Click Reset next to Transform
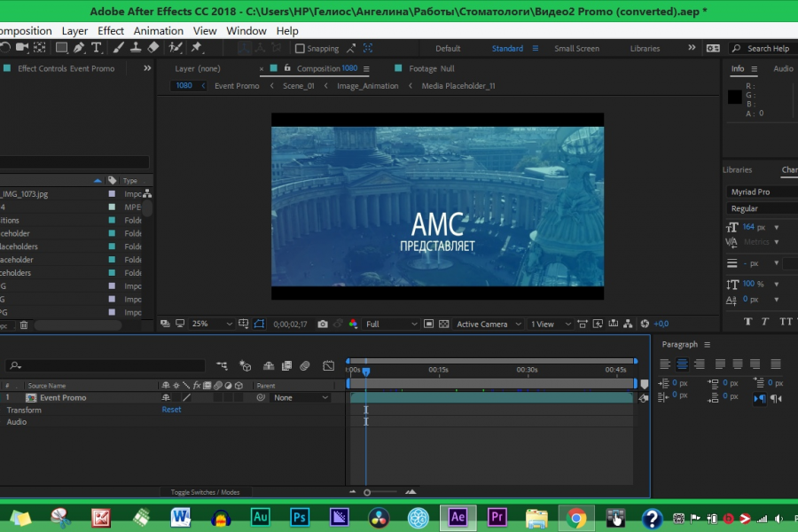 pos(171,410)
